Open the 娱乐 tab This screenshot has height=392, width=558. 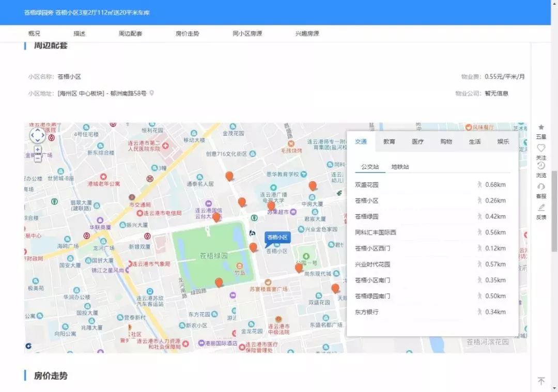pos(503,142)
